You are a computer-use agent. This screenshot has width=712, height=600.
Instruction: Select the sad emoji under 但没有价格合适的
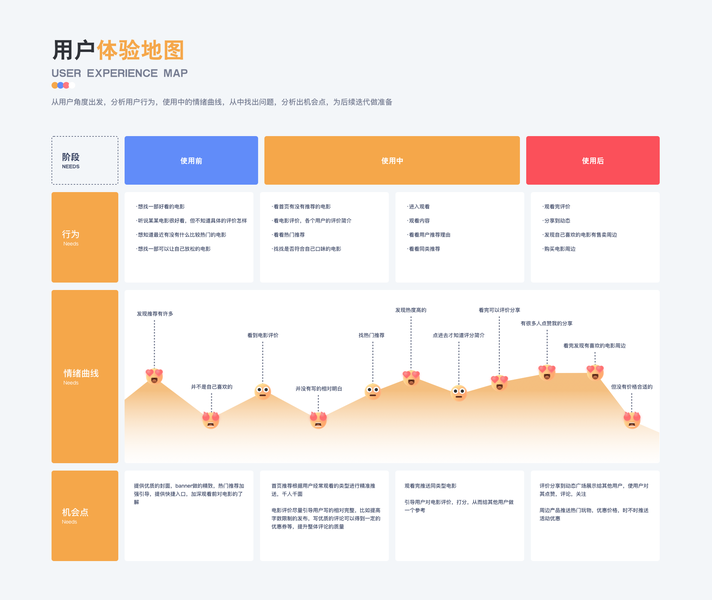tap(632, 419)
